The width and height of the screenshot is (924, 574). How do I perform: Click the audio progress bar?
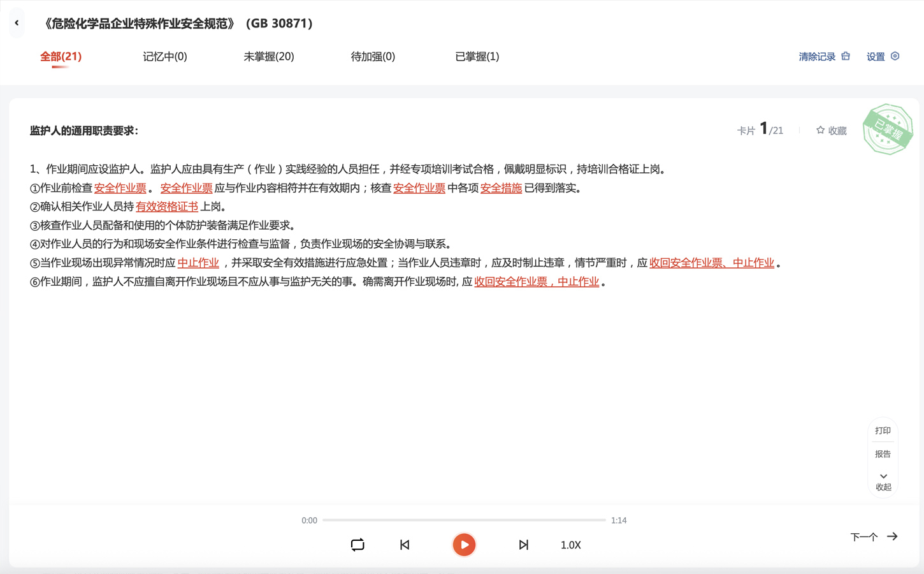tap(464, 520)
